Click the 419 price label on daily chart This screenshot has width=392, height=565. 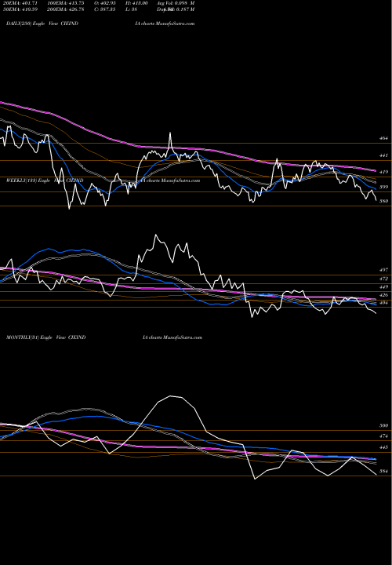click(383, 173)
